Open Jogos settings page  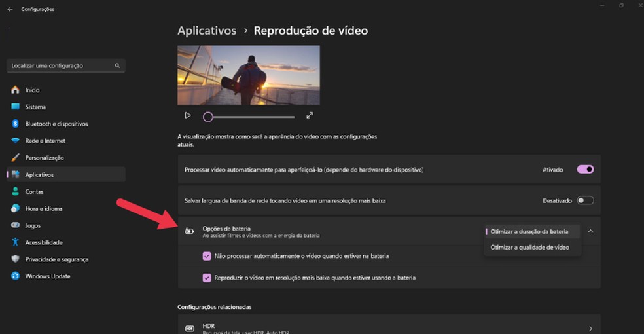tap(33, 225)
